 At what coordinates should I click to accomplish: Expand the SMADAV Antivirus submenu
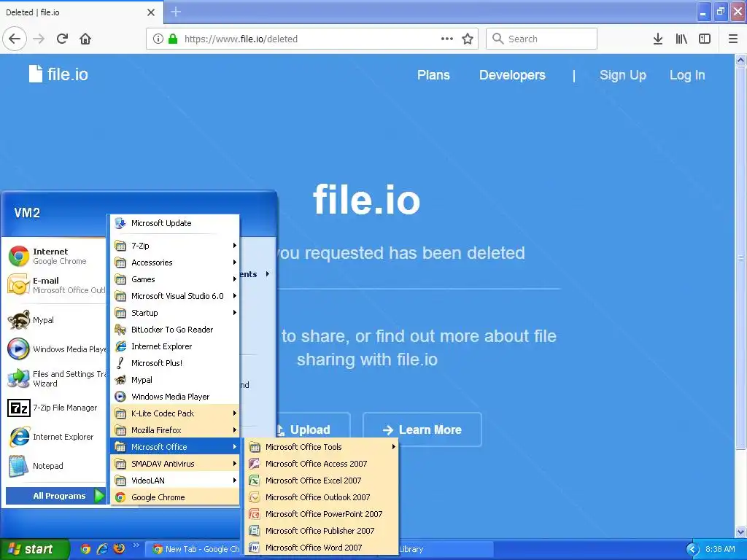(x=175, y=464)
